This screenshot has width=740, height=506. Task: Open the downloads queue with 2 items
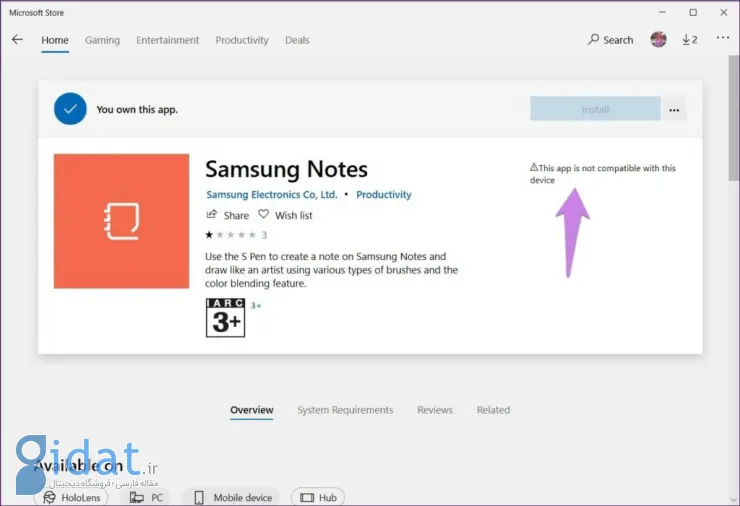pos(690,40)
